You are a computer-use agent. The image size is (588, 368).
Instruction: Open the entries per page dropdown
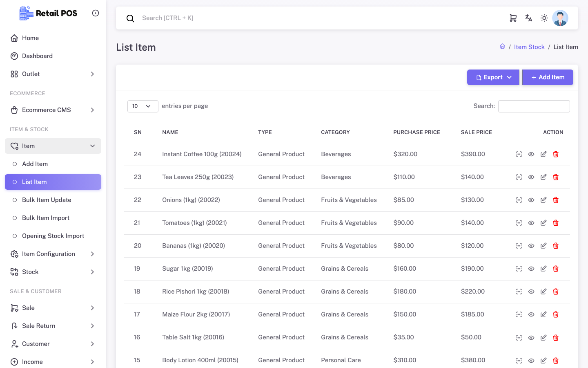(x=143, y=106)
